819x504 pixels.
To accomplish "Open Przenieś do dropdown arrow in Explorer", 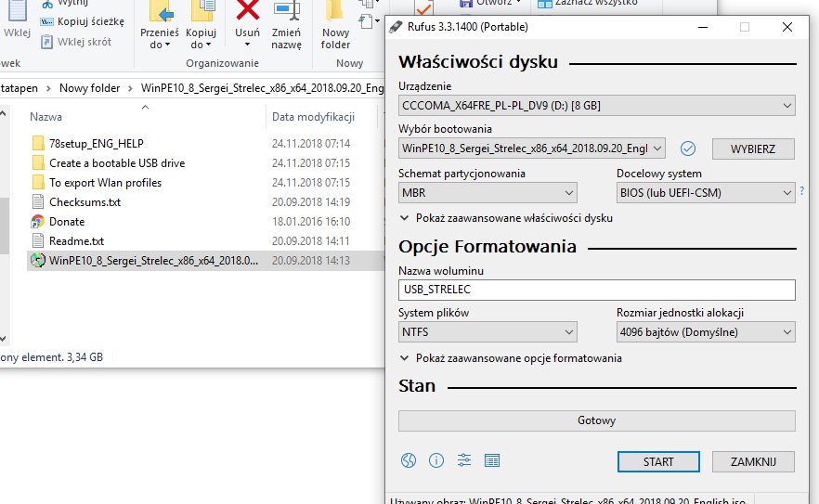I will pos(168,45).
